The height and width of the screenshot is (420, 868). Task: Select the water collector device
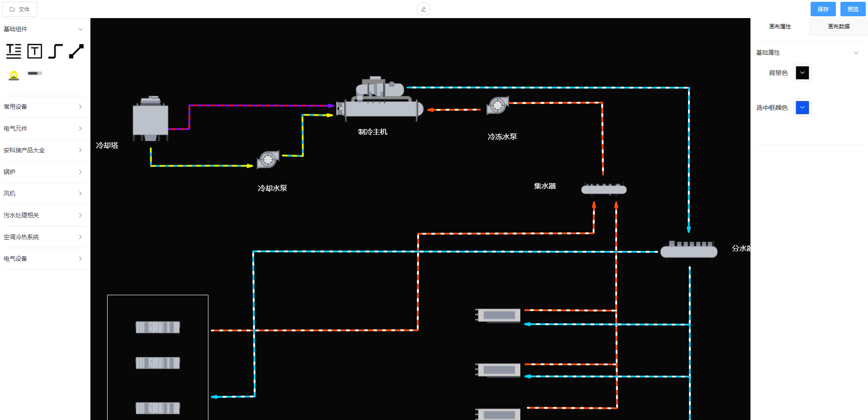(x=604, y=189)
